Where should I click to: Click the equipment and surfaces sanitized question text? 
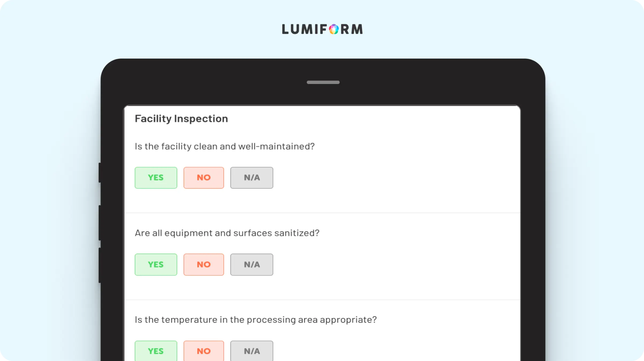point(227,233)
